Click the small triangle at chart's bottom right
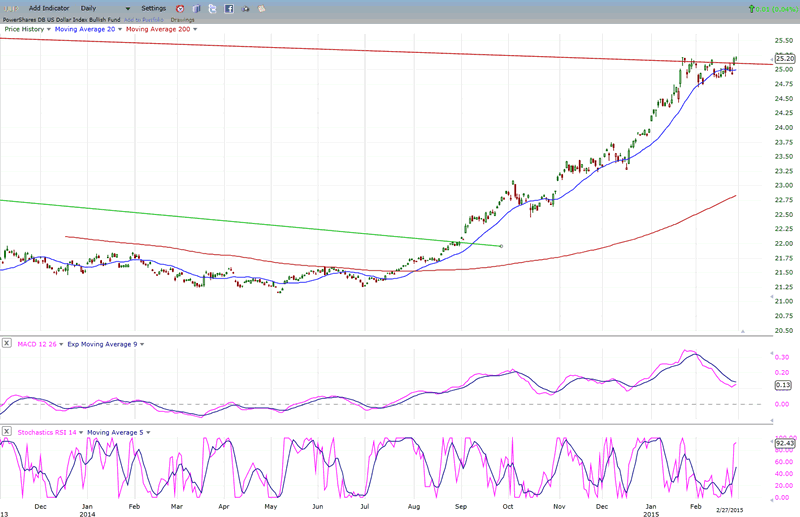This screenshot has width=800, height=517. (x=741, y=330)
